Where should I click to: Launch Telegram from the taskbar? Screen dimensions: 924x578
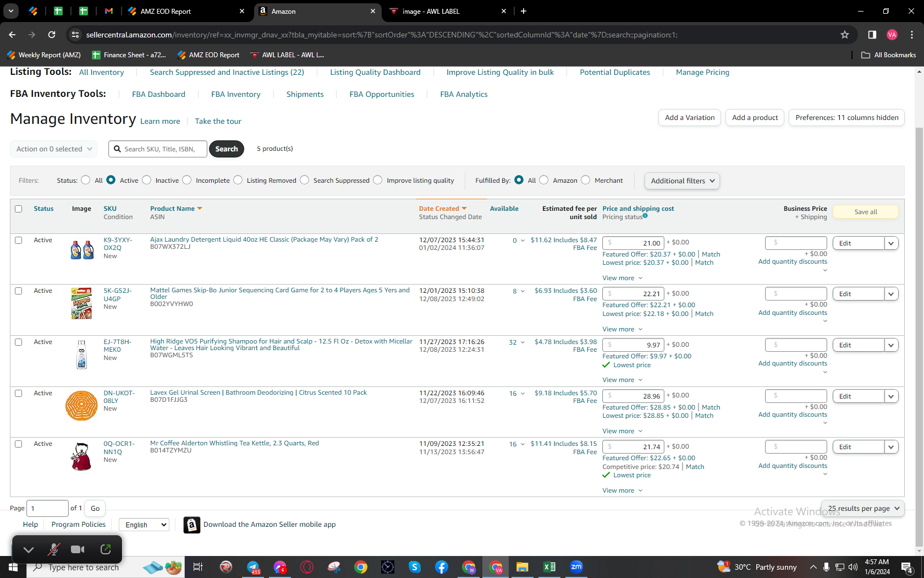point(253,567)
